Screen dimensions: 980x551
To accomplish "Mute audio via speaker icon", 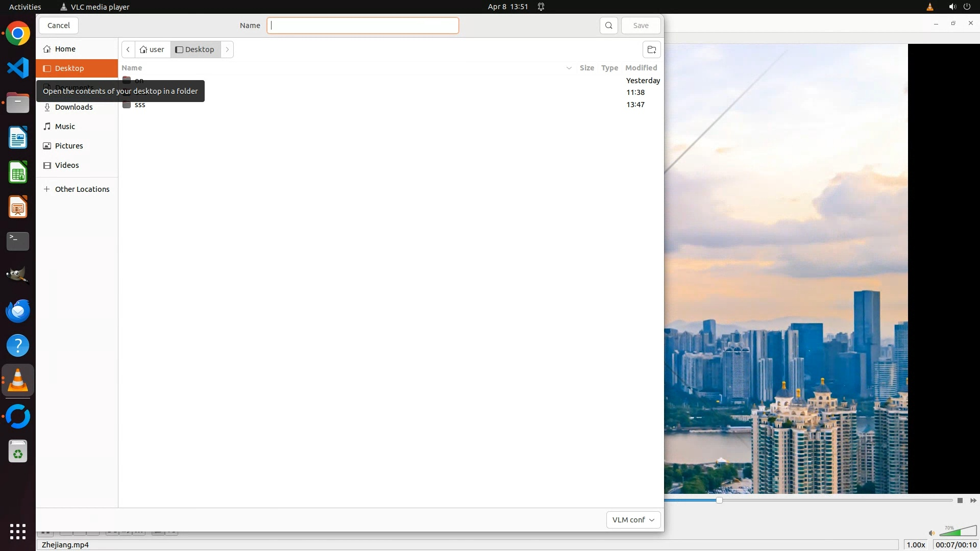I will [932, 533].
